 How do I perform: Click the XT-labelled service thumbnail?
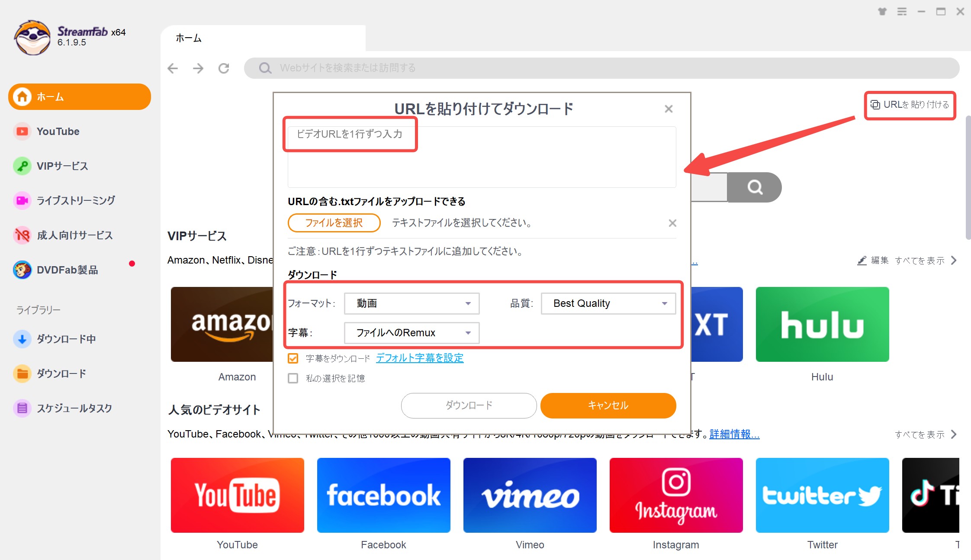point(717,324)
